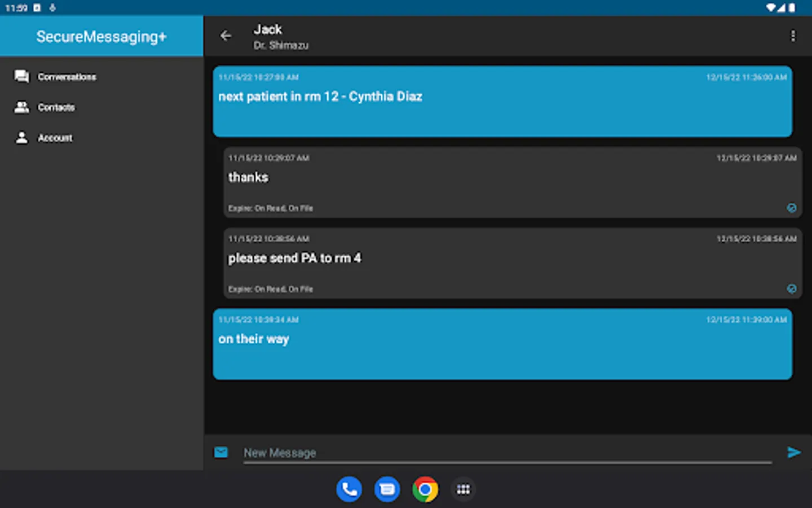Open Conversations via its chat bubbles icon
812x508 pixels.
click(x=22, y=76)
